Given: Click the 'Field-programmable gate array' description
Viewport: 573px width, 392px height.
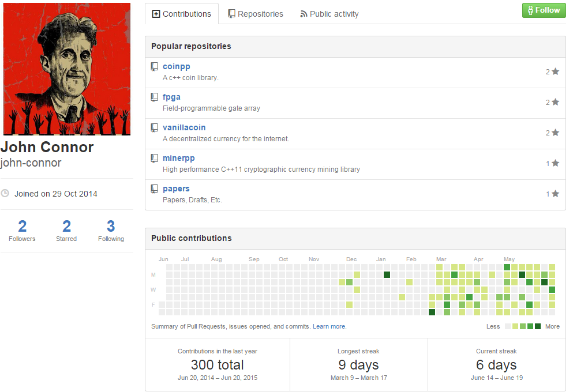Looking at the screenshot, I should pyautogui.click(x=212, y=108).
